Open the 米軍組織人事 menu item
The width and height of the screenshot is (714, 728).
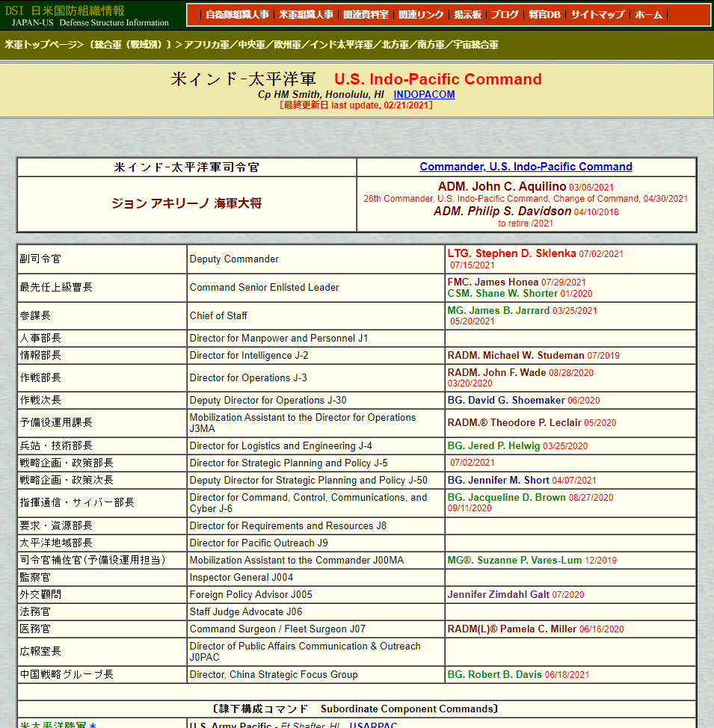(x=306, y=15)
